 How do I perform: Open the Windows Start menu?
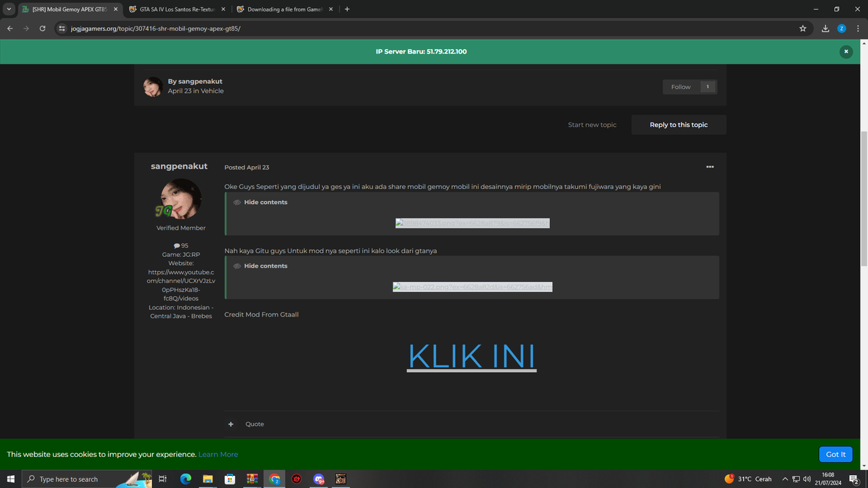click(11, 479)
